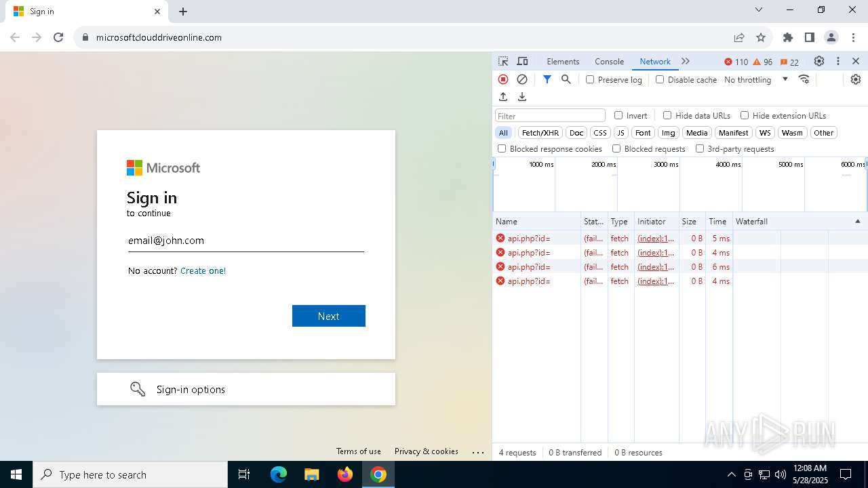868x488 pixels.
Task: Import HAR file with upload arrow
Action: 503,97
